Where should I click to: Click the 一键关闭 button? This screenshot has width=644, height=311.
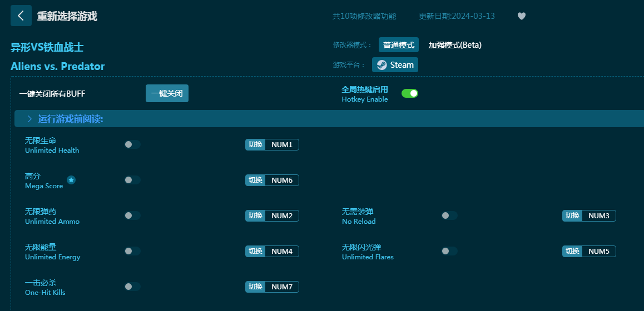coord(167,93)
